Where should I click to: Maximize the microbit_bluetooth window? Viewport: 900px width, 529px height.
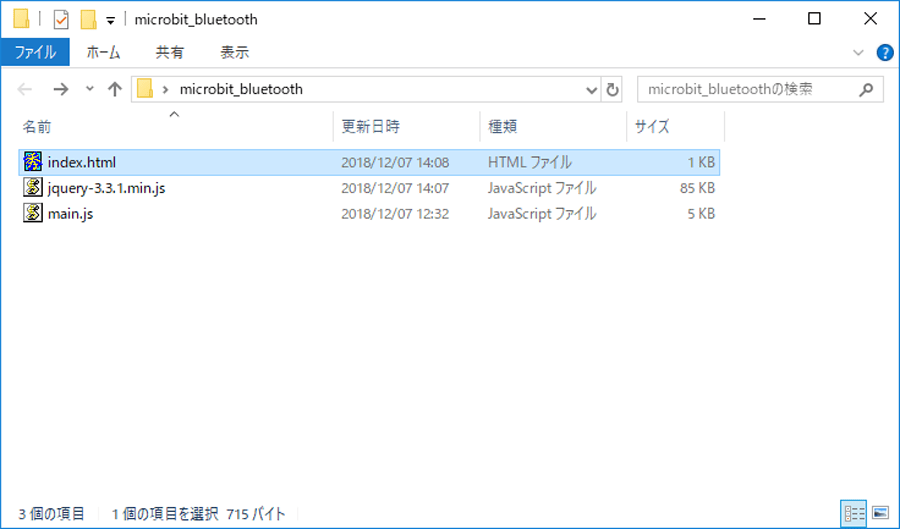814,19
